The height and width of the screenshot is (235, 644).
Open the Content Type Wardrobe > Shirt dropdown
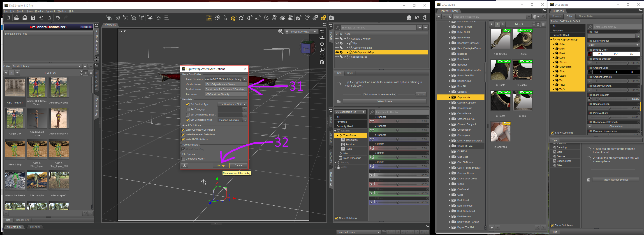point(232,104)
